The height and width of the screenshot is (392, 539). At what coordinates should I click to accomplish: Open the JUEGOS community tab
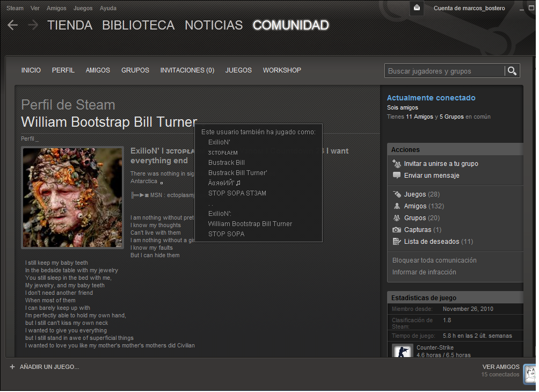[x=238, y=70]
